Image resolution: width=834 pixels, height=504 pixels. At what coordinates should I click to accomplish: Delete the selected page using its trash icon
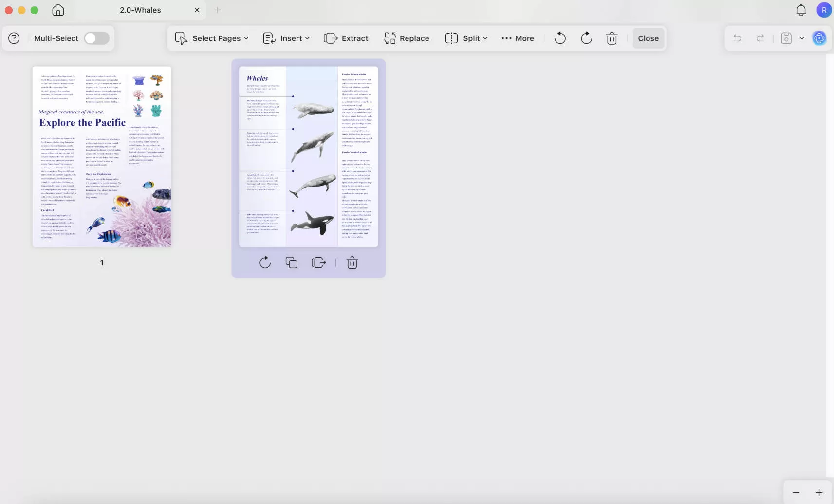coord(352,262)
